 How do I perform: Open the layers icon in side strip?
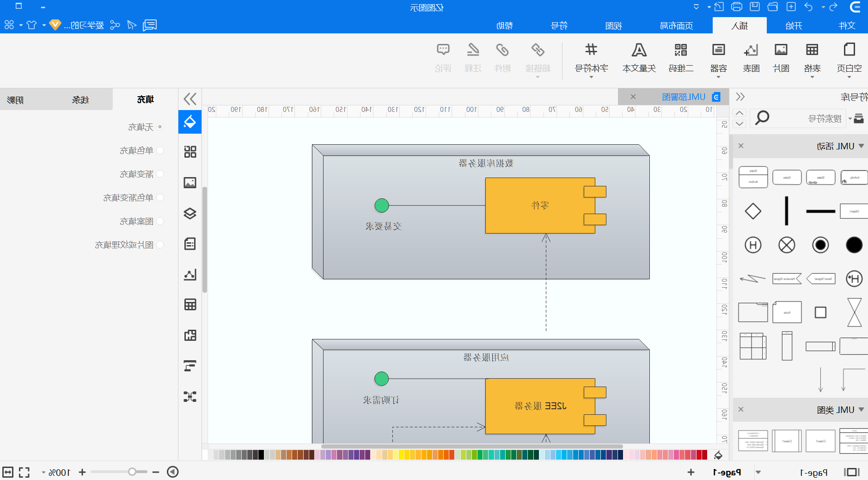click(x=190, y=213)
